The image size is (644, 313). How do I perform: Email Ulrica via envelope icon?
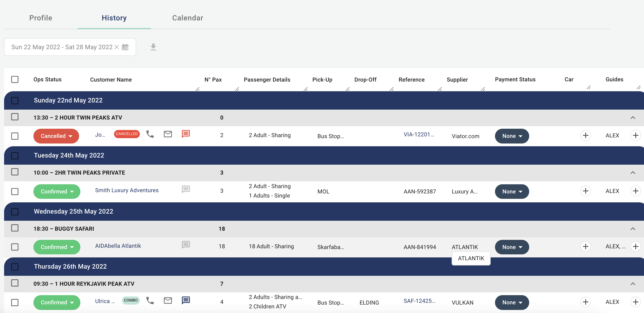pyautogui.click(x=168, y=301)
